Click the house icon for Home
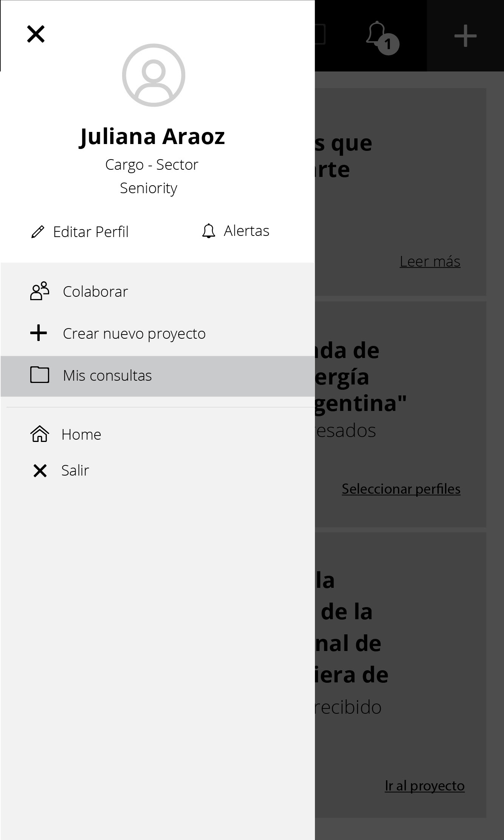504x840 pixels. [x=40, y=434]
